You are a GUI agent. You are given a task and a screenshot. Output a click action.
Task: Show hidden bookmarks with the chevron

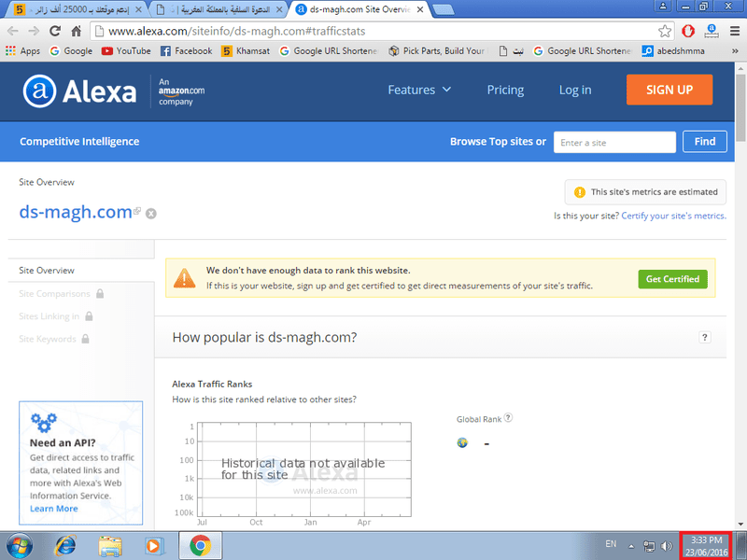click(x=735, y=51)
